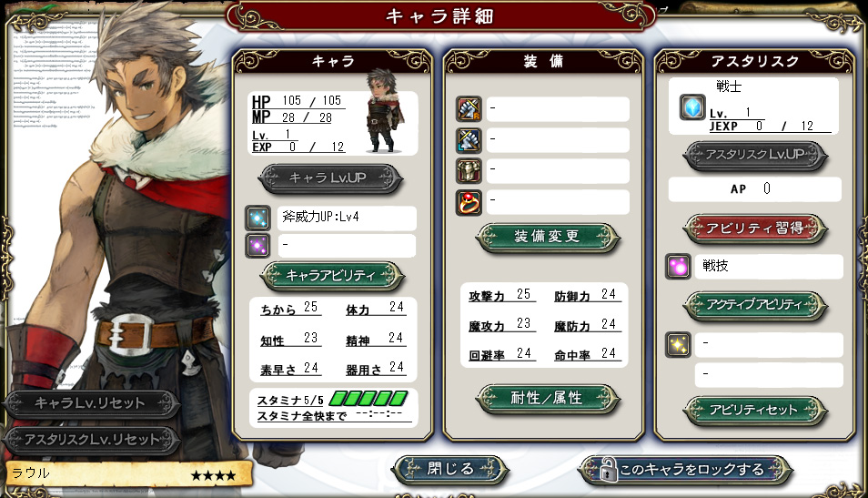The image size is (868, 498).
Task: Click the アビリティ習得 red button
Action: [x=755, y=229]
